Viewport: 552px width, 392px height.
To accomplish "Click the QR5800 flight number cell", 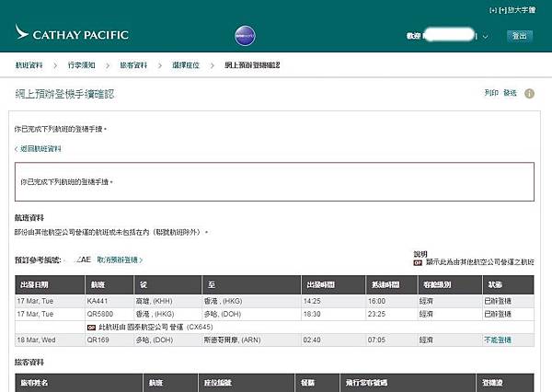I will click(x=109, y=314).
